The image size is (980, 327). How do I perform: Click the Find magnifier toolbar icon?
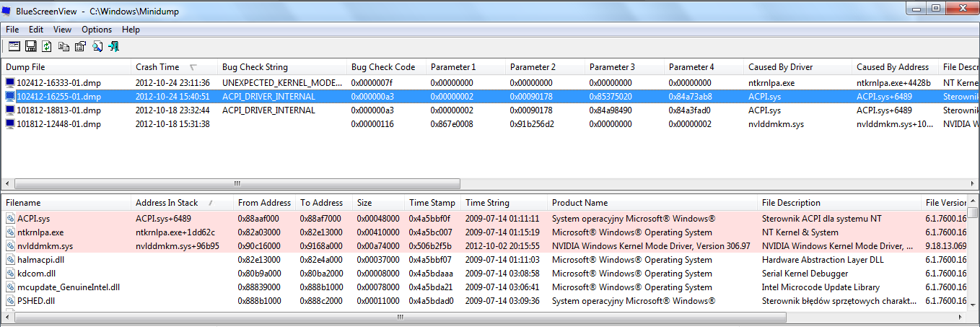pyautogui.click(x=97, y=46)
